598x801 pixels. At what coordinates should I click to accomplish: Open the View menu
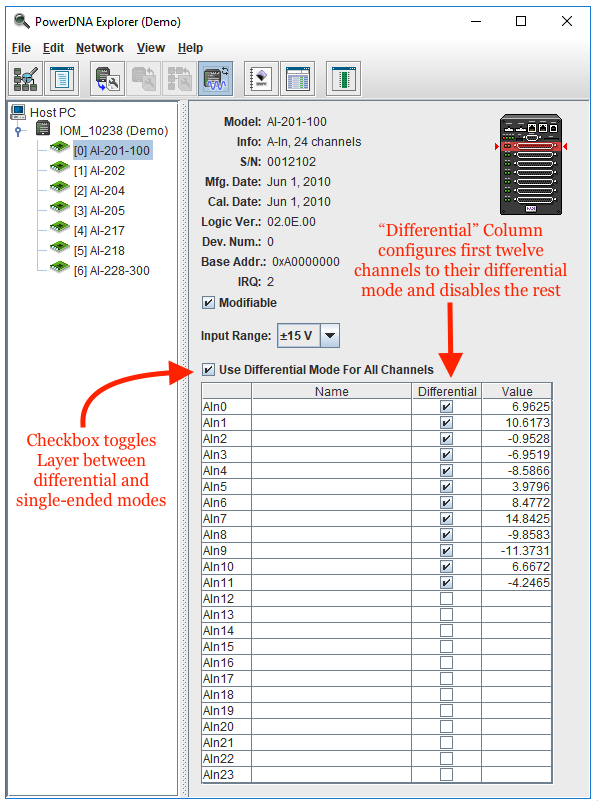(x=151, y=48)
